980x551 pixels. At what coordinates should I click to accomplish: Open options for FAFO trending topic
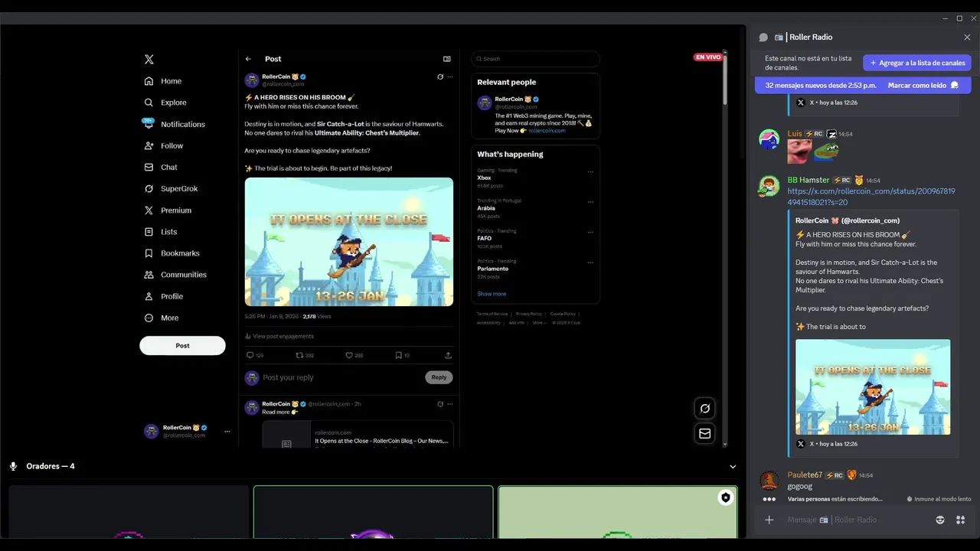pyautogui.click(x=590, y=232)
